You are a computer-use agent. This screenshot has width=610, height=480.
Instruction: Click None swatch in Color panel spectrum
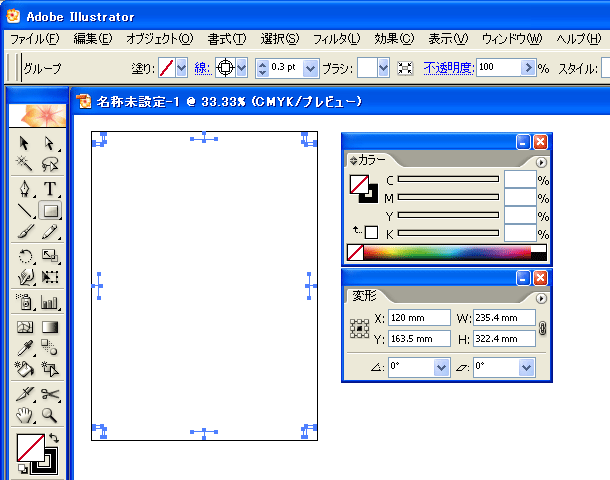355,252
